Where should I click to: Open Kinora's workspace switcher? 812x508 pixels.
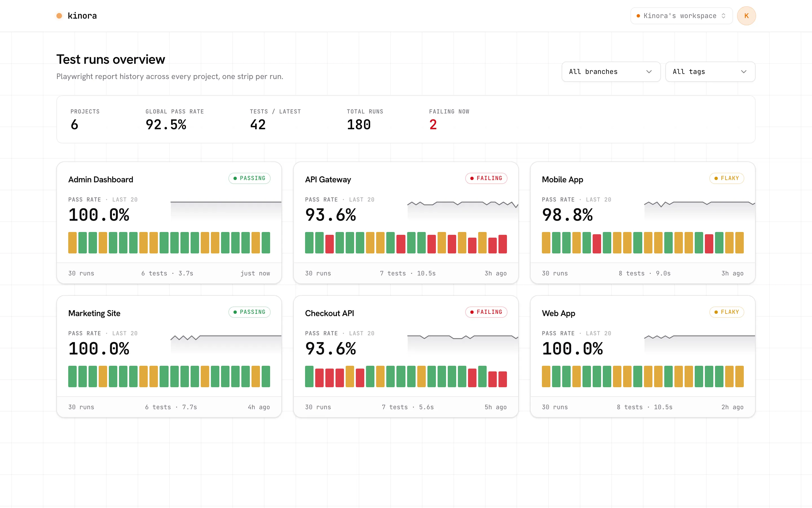point(681,16)
